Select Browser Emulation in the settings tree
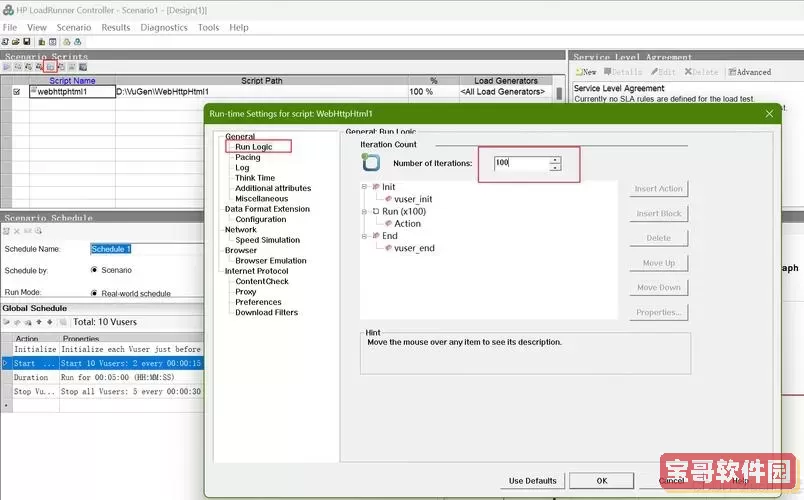Viewport: 804px width, 500px height. pos(271,261)
